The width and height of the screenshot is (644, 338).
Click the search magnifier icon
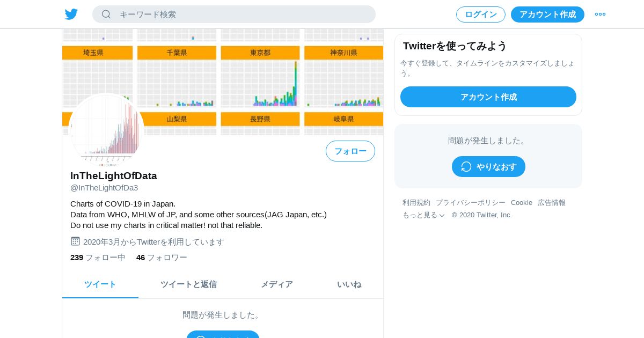tap(106, 14)
